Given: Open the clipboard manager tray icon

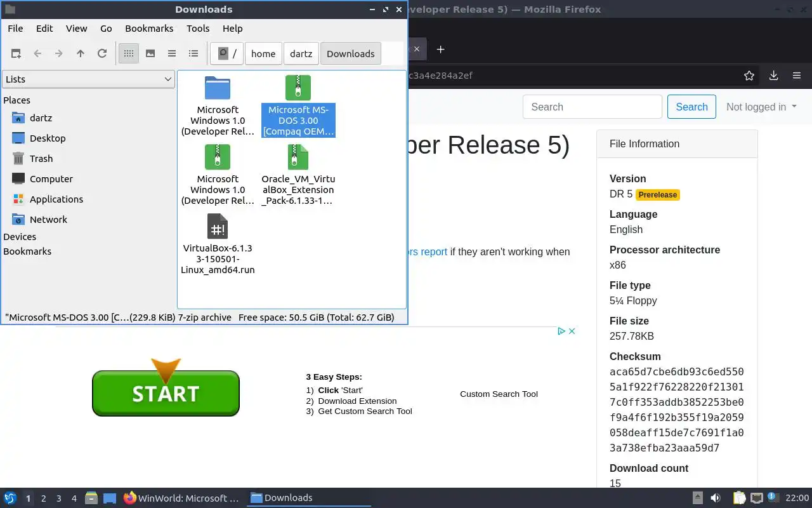Looking at the screenshot, I should click(x=739, y=498).
